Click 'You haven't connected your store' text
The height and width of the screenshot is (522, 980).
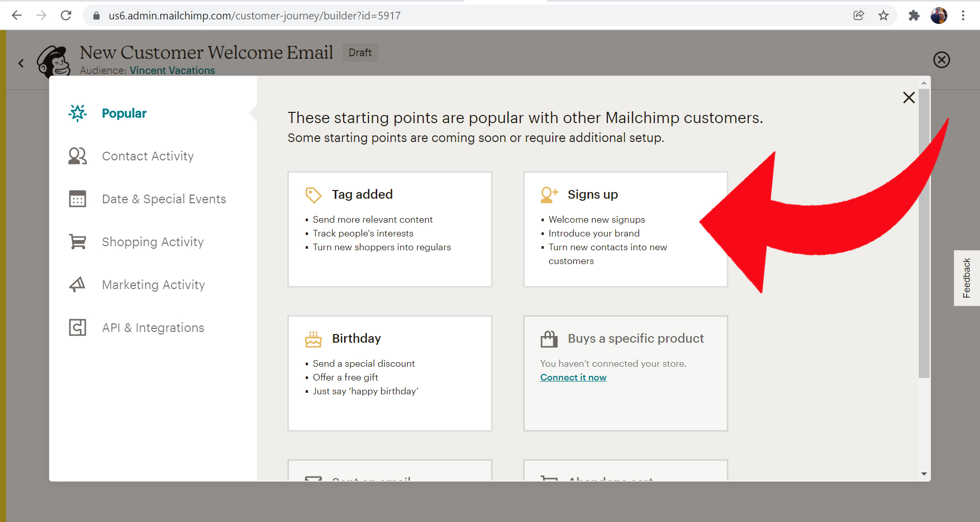(x=614, y=364)
